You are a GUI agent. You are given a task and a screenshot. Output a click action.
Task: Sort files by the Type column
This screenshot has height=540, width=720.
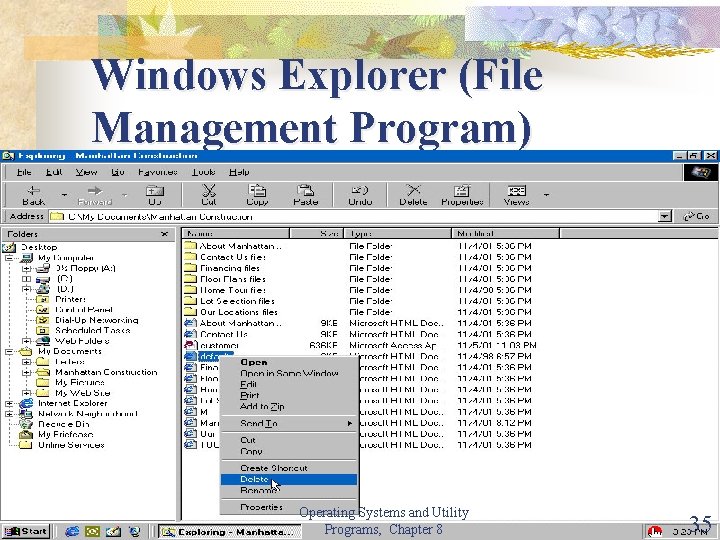click(398, 234)
